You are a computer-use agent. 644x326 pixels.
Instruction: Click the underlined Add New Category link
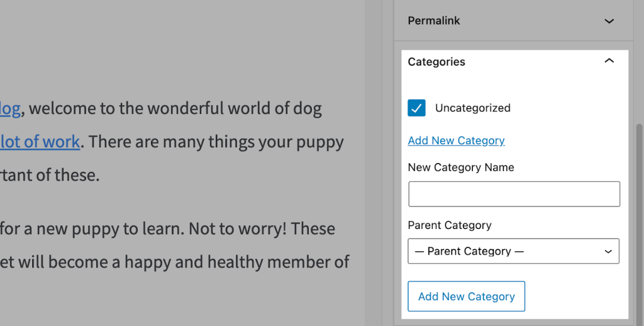[456, 140]
